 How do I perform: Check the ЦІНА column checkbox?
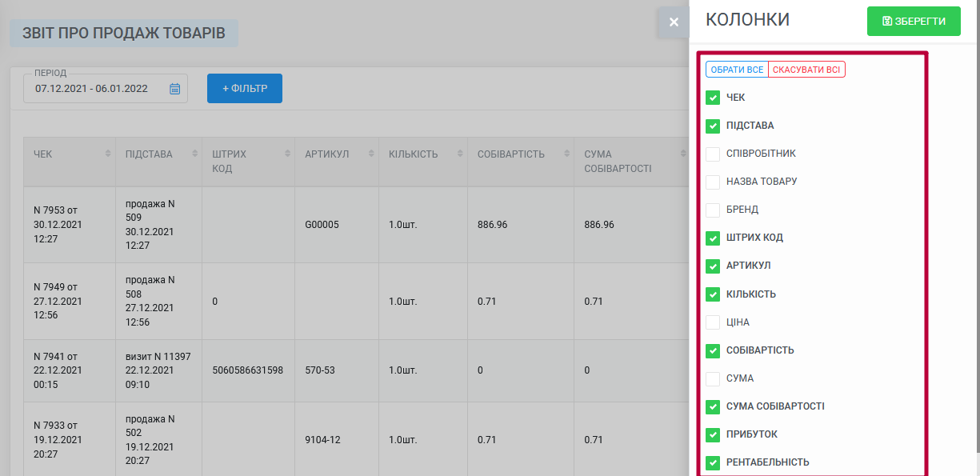(x=713, y=322)
